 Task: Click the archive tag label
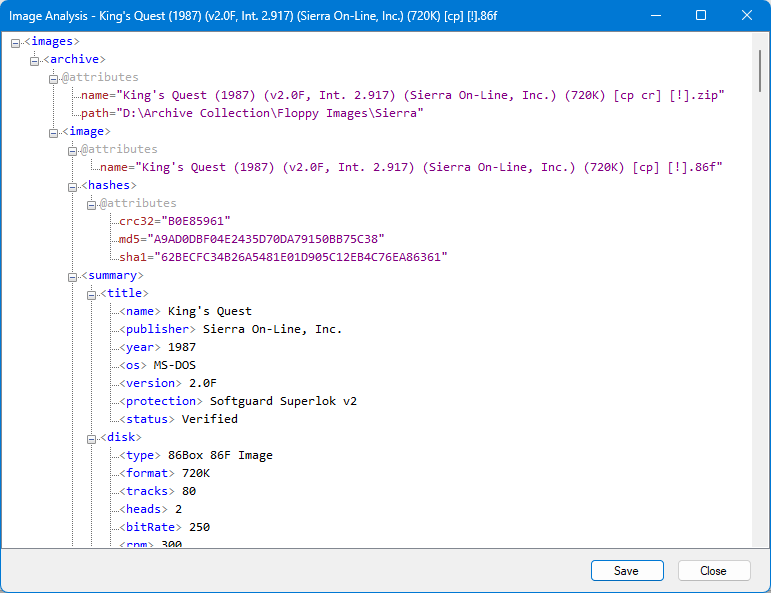pyautogui.click(x=74, y=59)
